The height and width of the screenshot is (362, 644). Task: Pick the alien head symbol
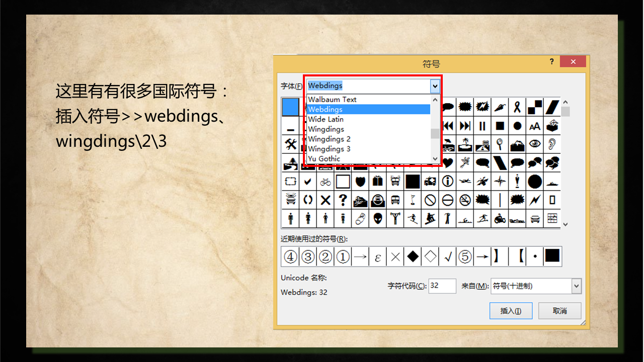tap(378, 219)
